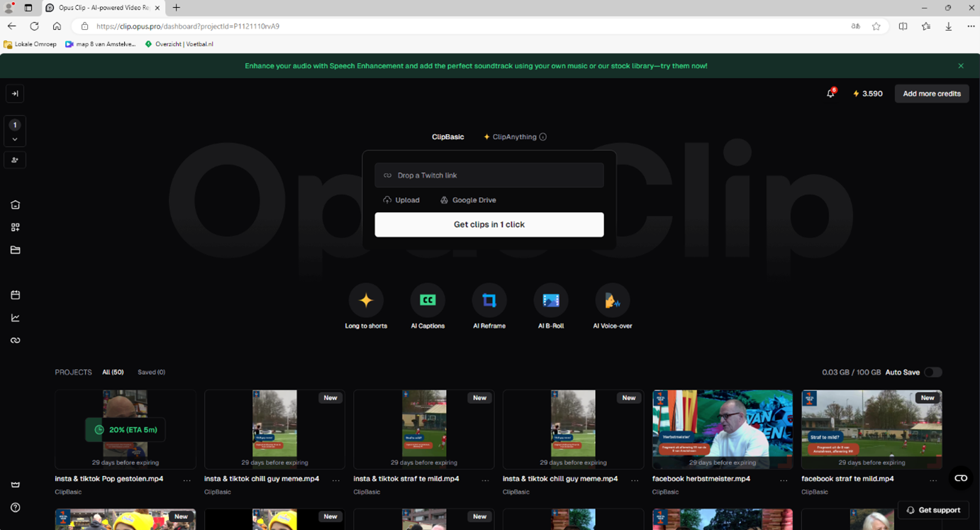Viewport: 980px width, 530px height.
Task: Open options for facebook herbstmeister.mp4
Action: 784,480
